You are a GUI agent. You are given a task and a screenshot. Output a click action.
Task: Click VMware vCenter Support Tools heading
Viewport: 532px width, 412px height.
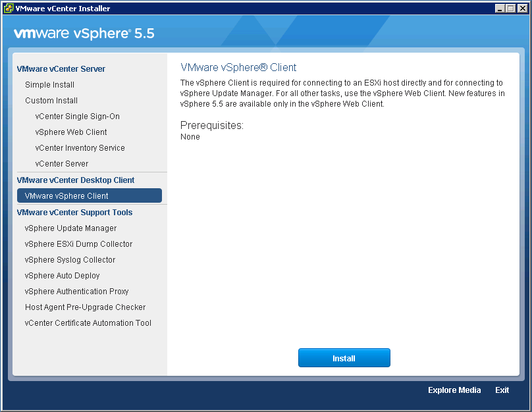pos(74,213)
